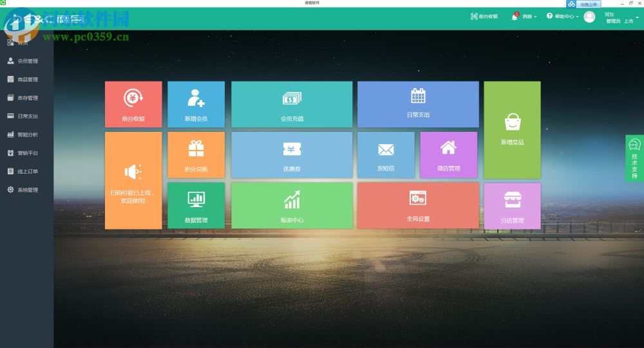Viewport: 644px width, 348px height.
Task: Open the 分店管理 storefront tile
Action: pyautogui.click(x=512, y=206)
